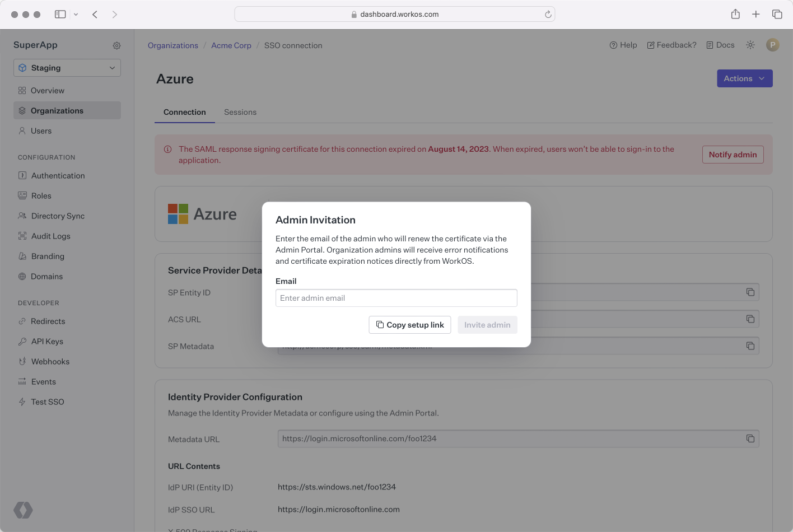This screenshot has width=793, height=532.
Task: Click the Copy setup link button
Action: [409, 325]
